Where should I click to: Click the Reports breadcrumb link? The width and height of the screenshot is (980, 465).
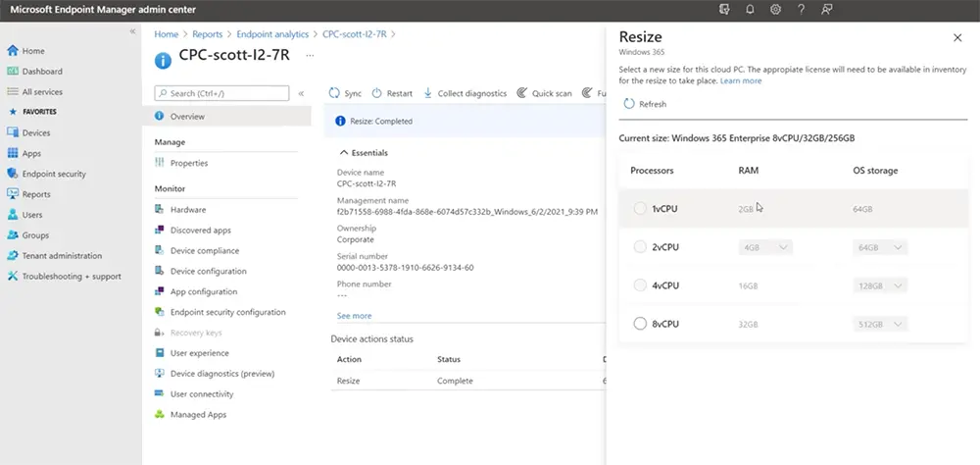pyautogui.click(x=208, y=34)
